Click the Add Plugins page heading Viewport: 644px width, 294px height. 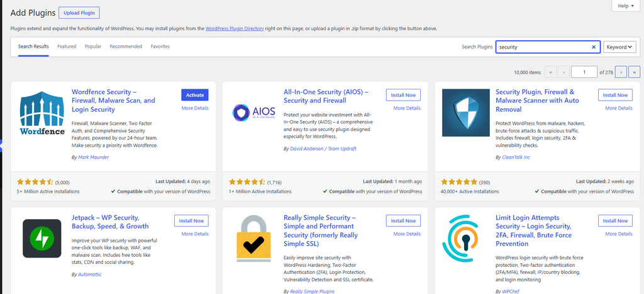33,13
